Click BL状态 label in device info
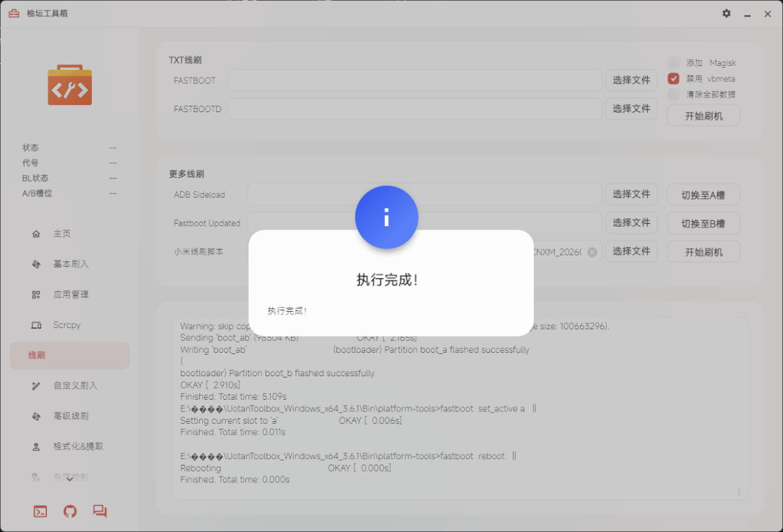Screen dimensions: 783x532 (35, 178)
